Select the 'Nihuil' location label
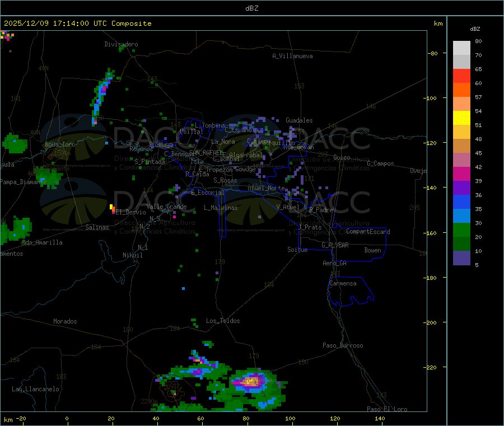Image resolution: width=504 pixels, height=426 pixels. (x=133, y=255)
